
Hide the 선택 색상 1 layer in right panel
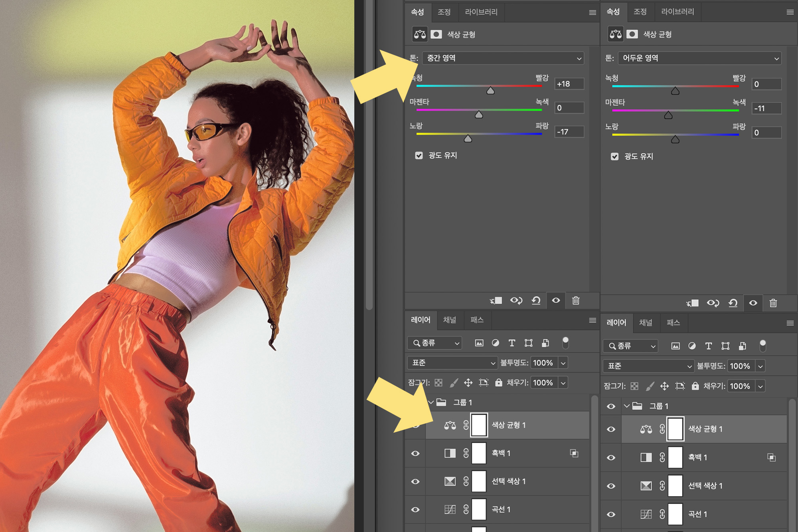(x=611, y=486)
